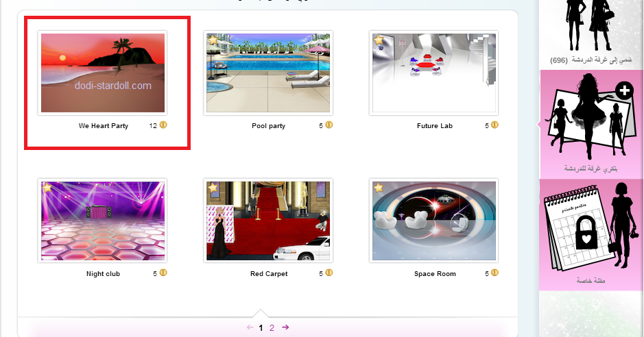This screenshot has height=337, width=644.
Task: Click the coin icon beside We Heart Party price
Action: [163, 125]
